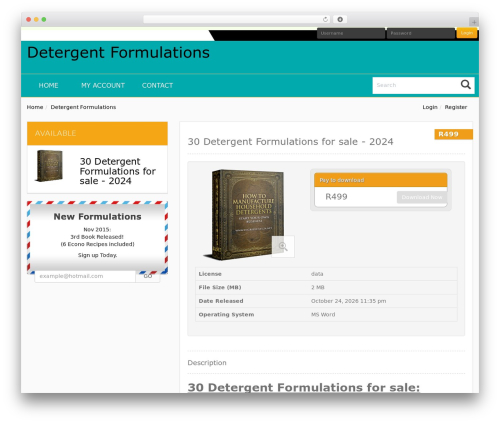Click the AVAILABLE sidebar header
The image size is (500, 423).
tap(97, 133)
